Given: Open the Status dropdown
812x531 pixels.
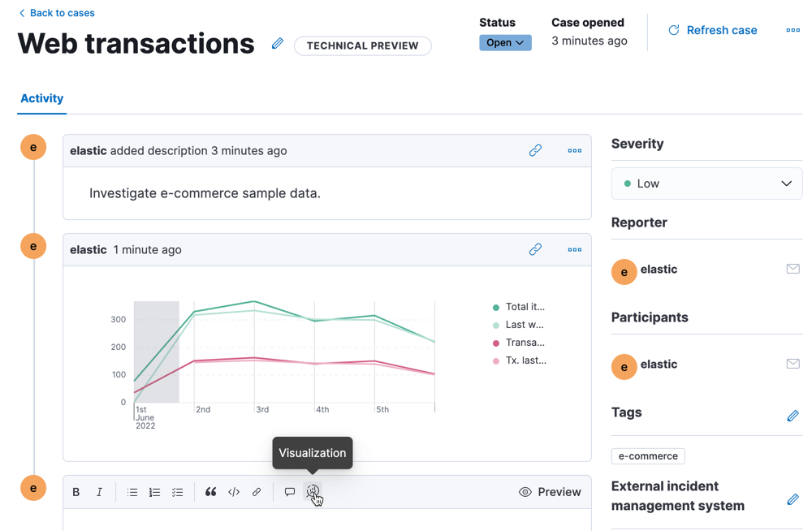Looking at the screenshot, I should (x=505, y=43).
